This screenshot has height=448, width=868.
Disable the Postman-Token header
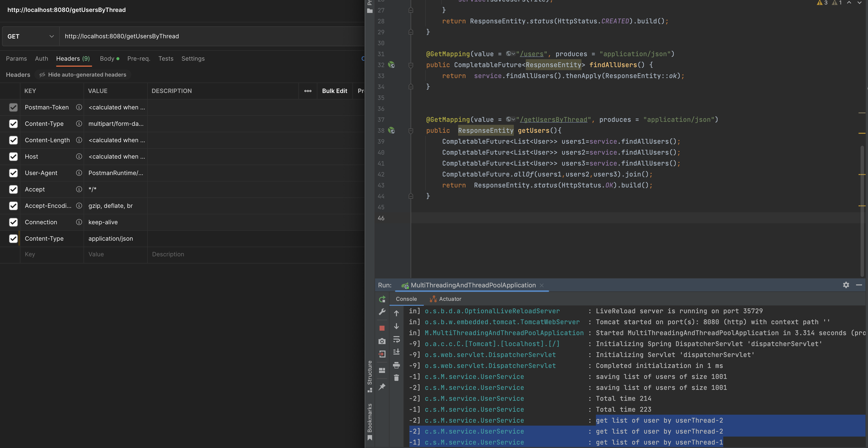click(x=13, y=107)
